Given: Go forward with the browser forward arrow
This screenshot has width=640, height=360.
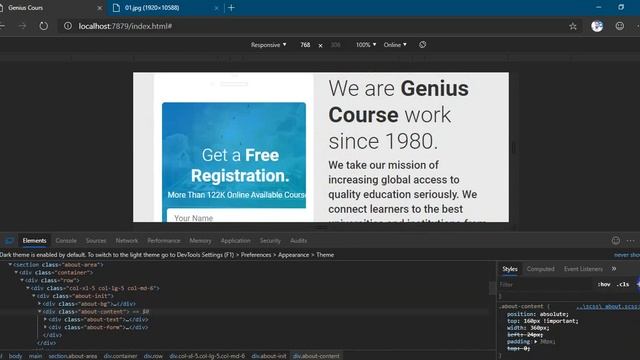Looking at the screenshot, I should point(22,26).
